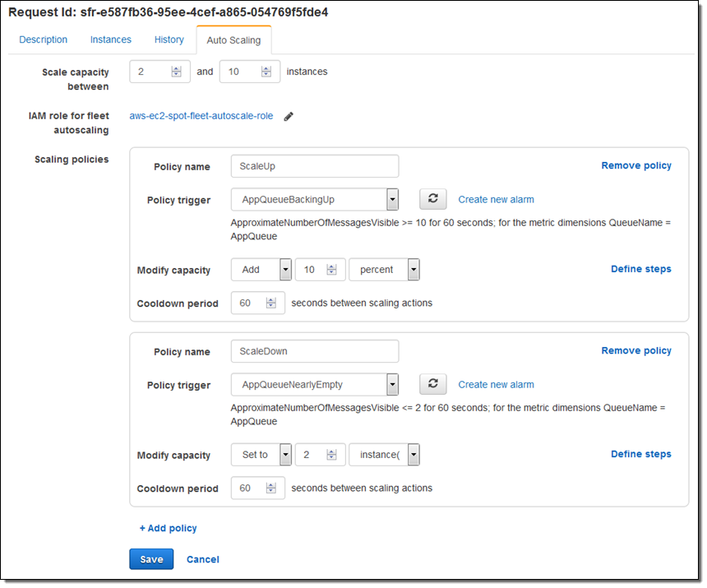
Task: Remove the ScaleUp policy
Action: tap(636, 165)
